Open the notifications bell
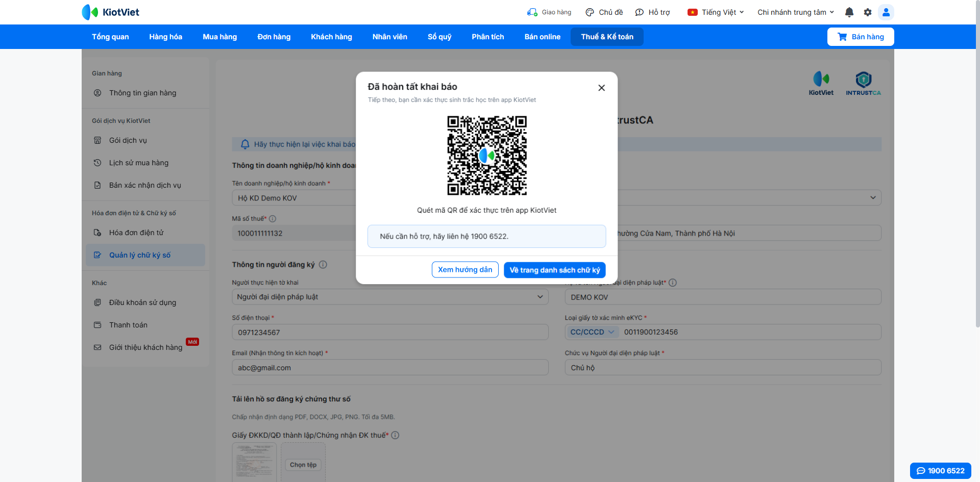Screen dimensions: 980x482 tap(849, 12)
